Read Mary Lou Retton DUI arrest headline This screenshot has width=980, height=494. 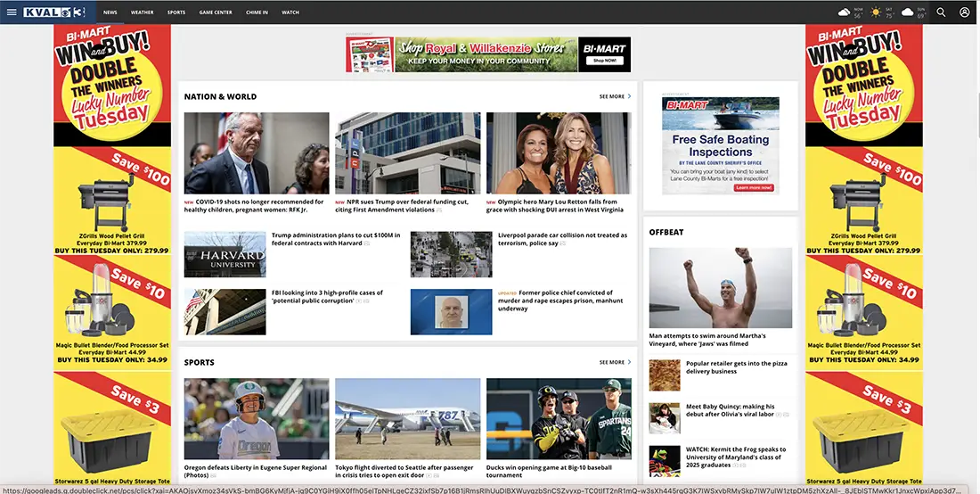tap(555, 206)
